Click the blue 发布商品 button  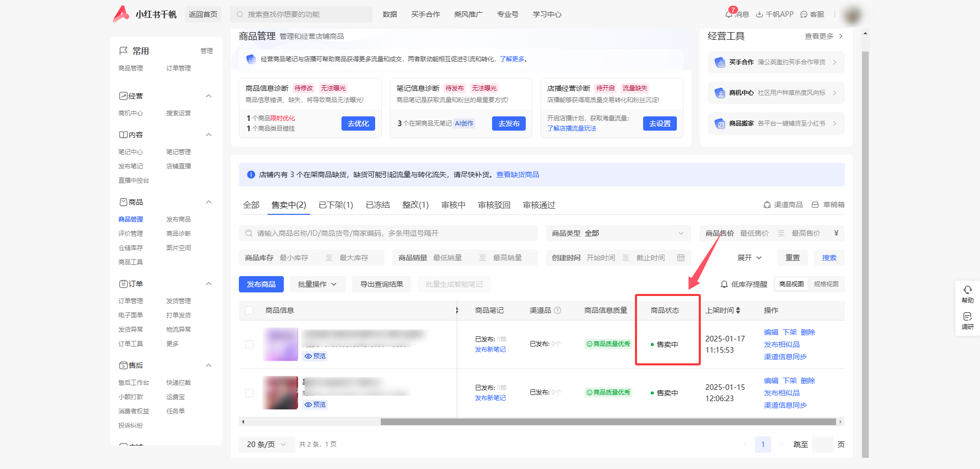tap(261, 284)
